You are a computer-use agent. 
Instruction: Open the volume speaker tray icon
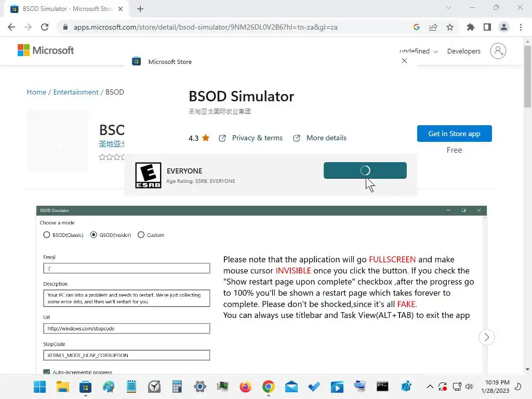click(x=469, y=387)
